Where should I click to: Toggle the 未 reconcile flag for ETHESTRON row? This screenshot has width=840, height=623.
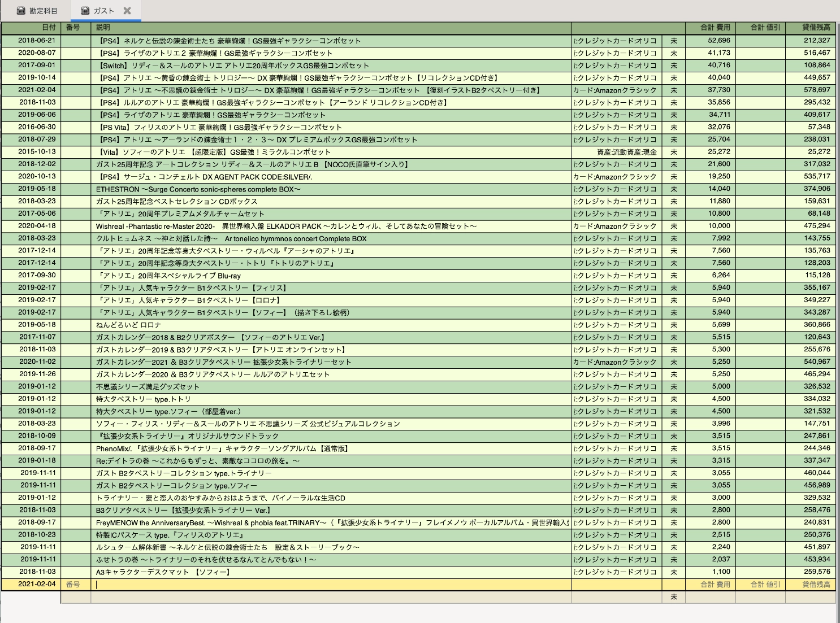pos(673,189)
